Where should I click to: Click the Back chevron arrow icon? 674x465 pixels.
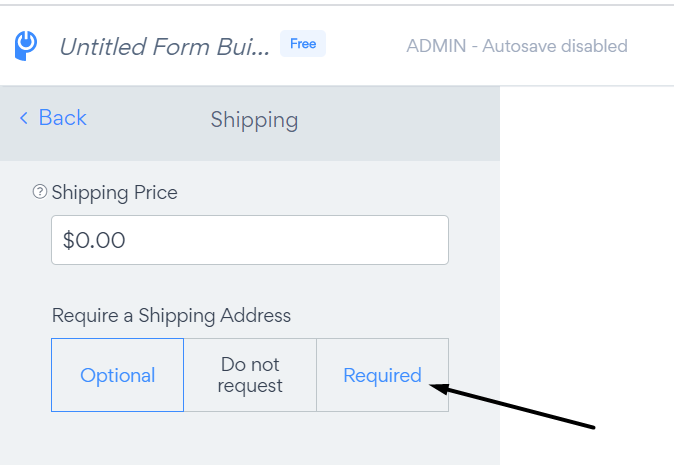coord(24,118)
